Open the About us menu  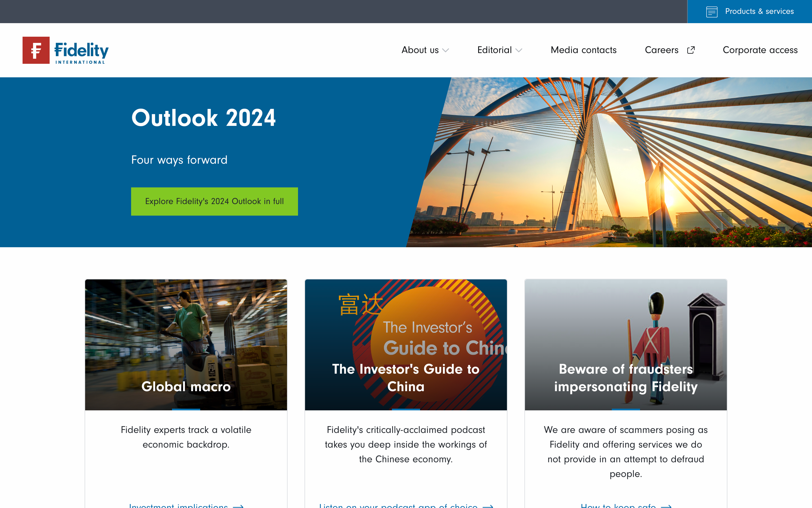420,50
